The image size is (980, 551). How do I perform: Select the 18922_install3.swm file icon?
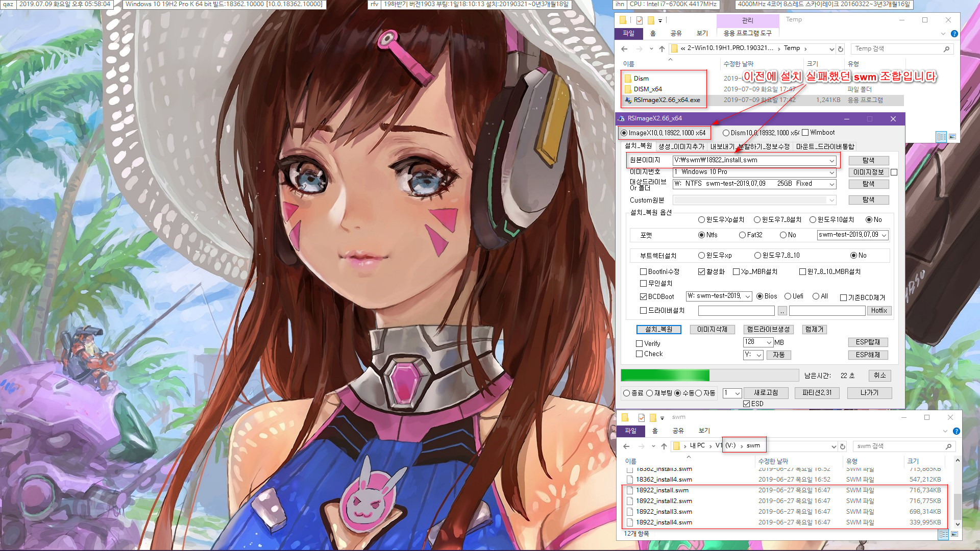point(630,512)
